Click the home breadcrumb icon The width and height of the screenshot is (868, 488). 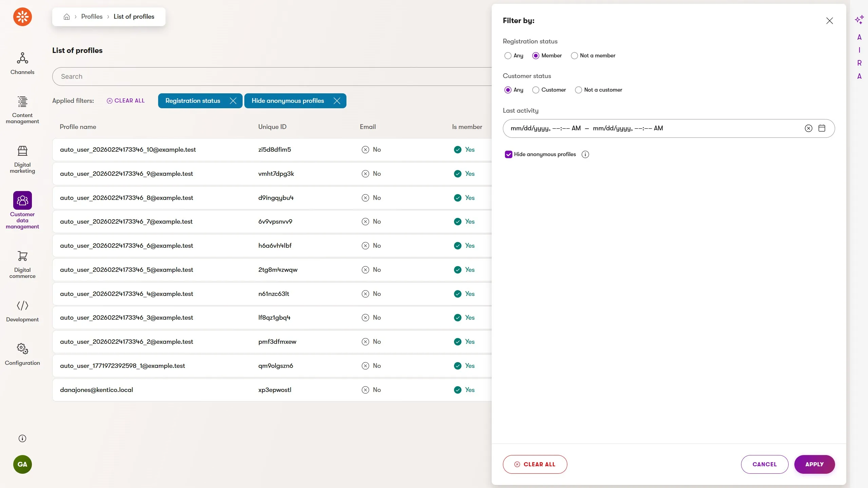(67, 17)
